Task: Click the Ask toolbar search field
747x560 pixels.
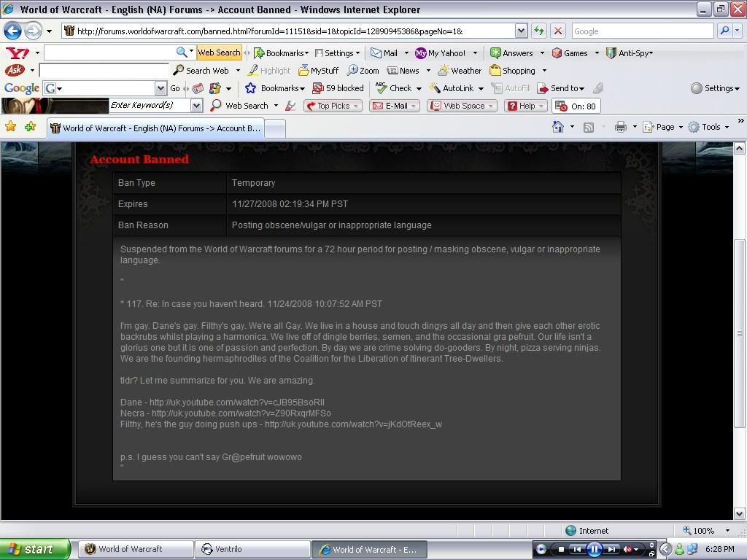Action: tap(104, 71)
